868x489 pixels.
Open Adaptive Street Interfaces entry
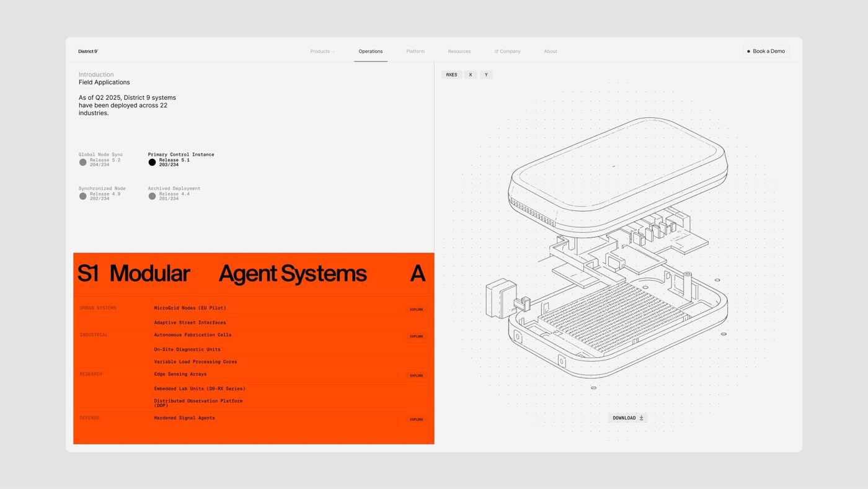[x=190, y=323]
